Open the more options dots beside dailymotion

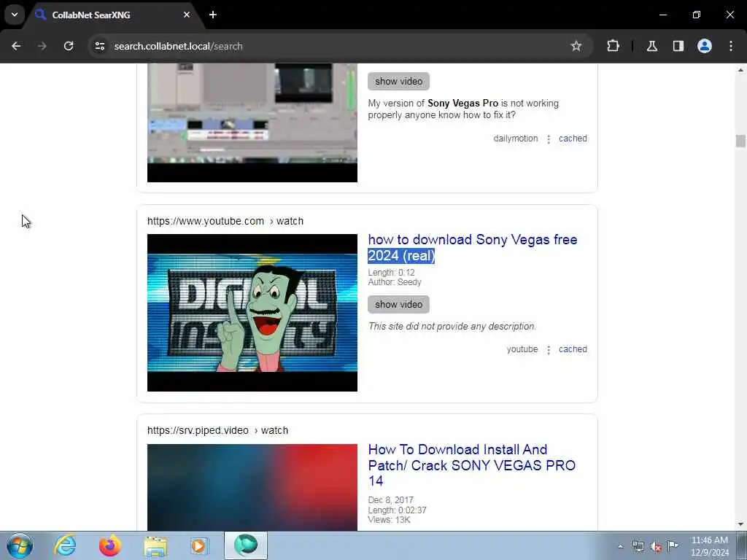click(x=549, y=139)
